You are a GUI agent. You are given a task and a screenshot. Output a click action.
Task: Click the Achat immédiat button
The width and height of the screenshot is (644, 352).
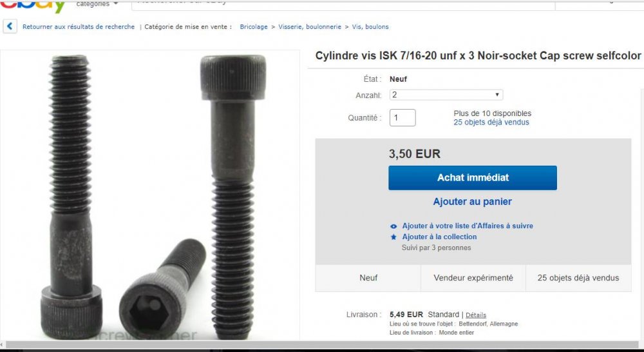tap(473, 178)
